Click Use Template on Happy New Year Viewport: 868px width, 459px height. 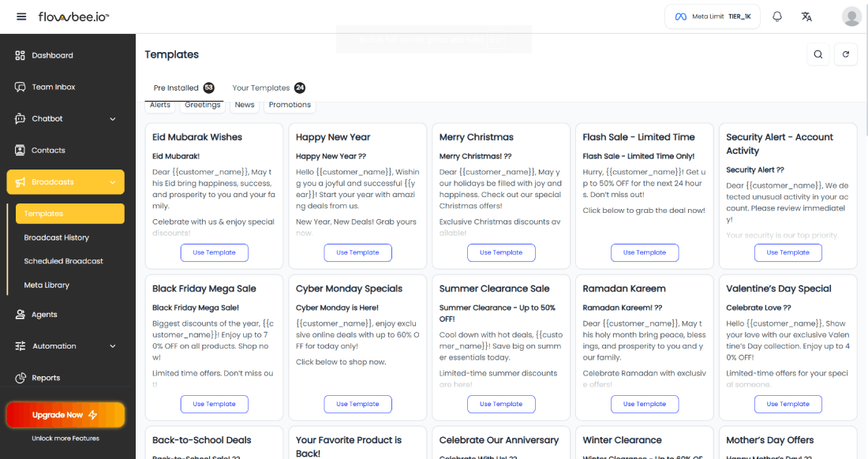(357, 252)
